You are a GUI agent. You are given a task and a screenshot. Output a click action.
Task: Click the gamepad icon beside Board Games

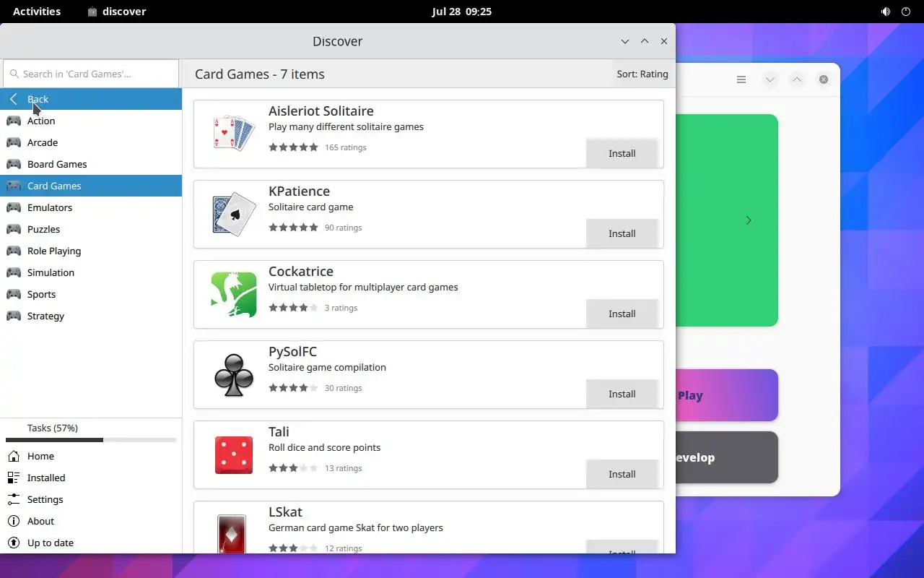[x=14, y=164]
